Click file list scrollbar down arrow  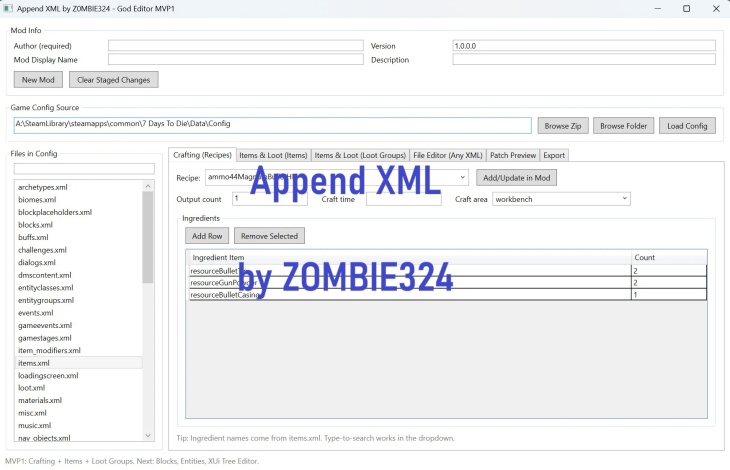(x=148, y=436)
